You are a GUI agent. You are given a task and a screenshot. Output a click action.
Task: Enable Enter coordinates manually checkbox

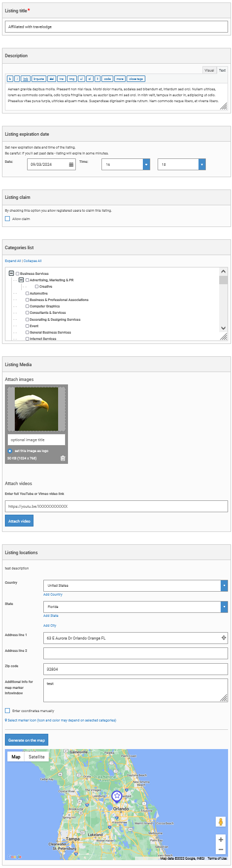(7, 711)
